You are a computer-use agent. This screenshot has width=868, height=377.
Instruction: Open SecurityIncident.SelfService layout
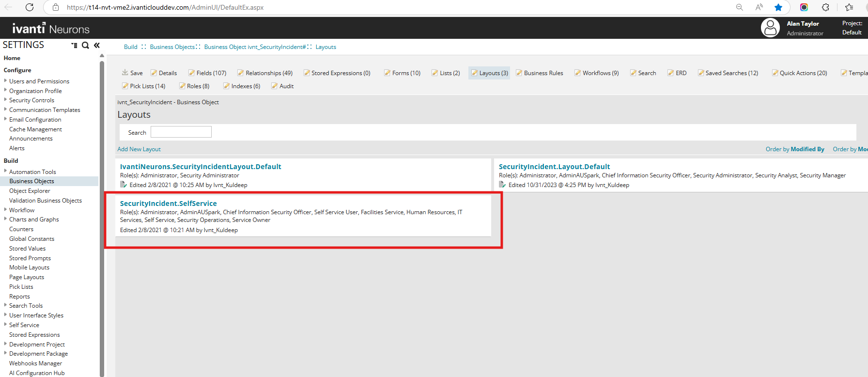tap(168, 204)
